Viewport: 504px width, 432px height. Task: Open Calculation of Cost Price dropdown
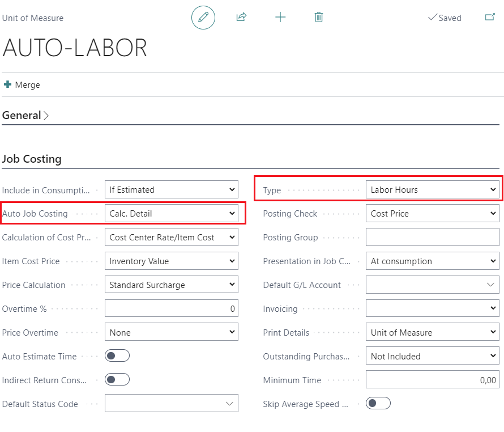pos(172,237)
